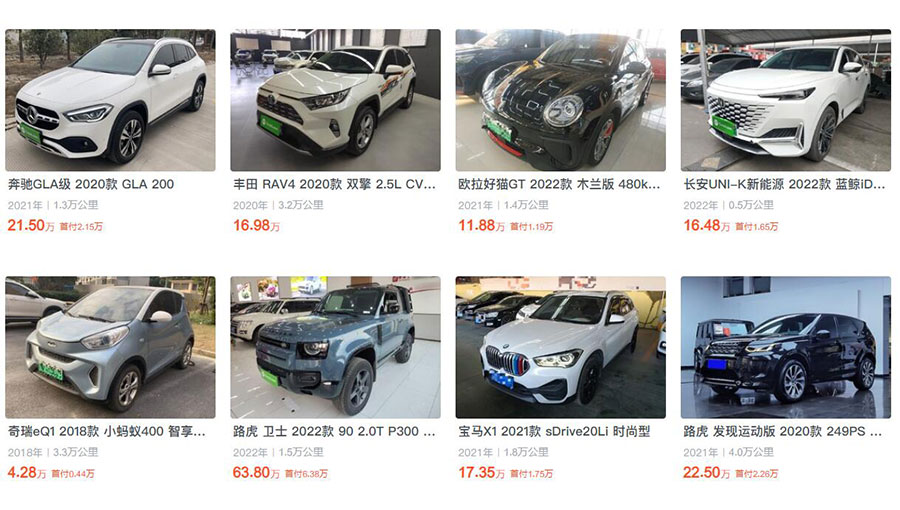
Task: Open the blue Chery eQ1 photo
Action: click(x=110, y=347)
